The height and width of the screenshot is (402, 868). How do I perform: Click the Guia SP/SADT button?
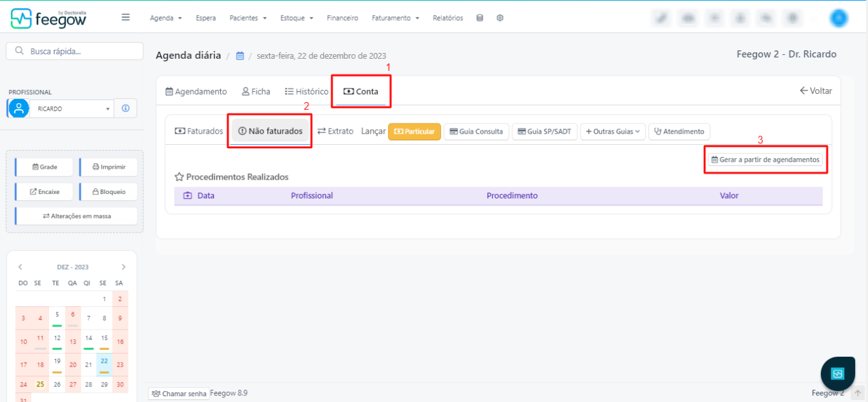[x=545, y=131]
